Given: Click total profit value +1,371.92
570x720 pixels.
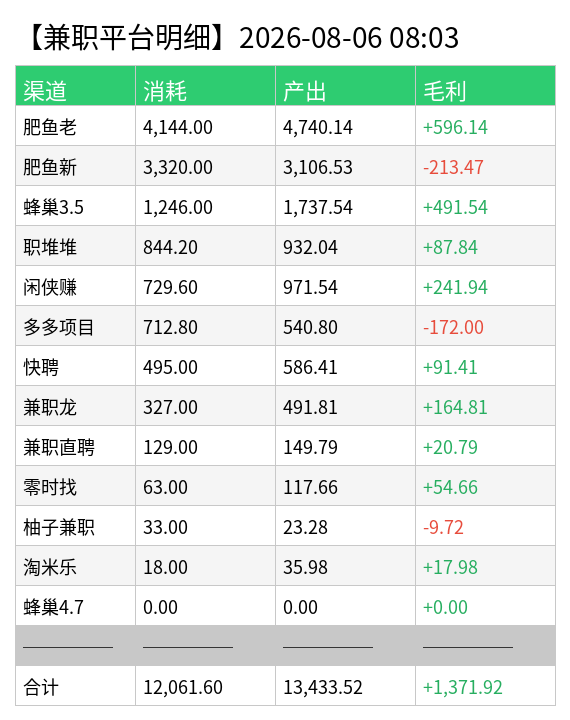Looking at the screenshot, I should 463,687.
